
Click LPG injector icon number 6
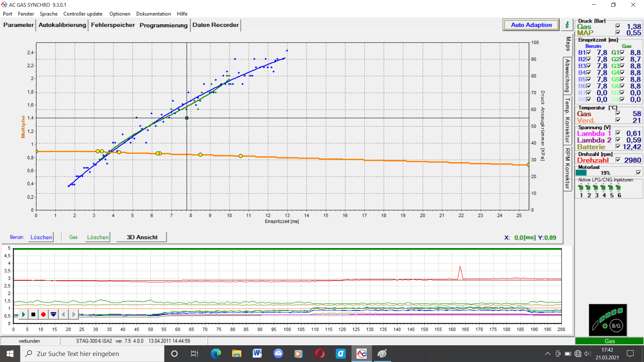(618, 187)
